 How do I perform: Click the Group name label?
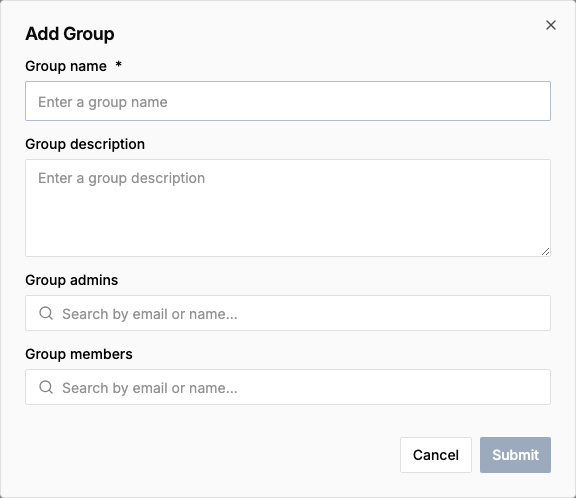66,66
